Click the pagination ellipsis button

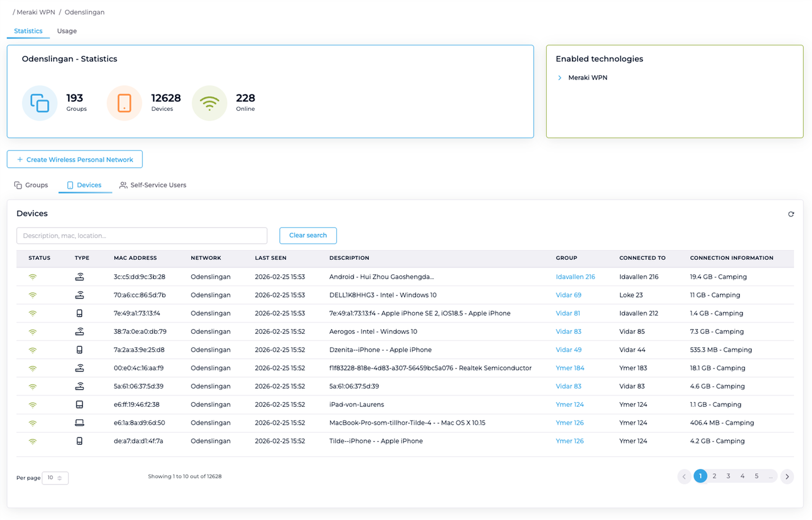771,476
